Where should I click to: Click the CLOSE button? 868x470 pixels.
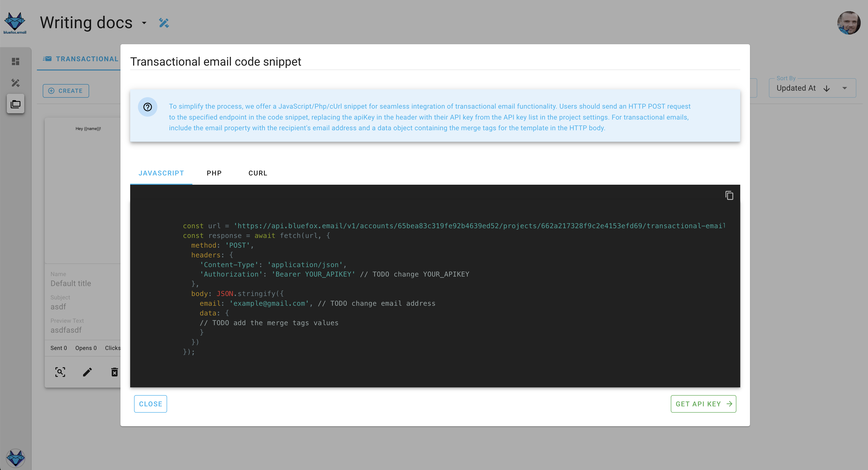(x=151, y=403)
